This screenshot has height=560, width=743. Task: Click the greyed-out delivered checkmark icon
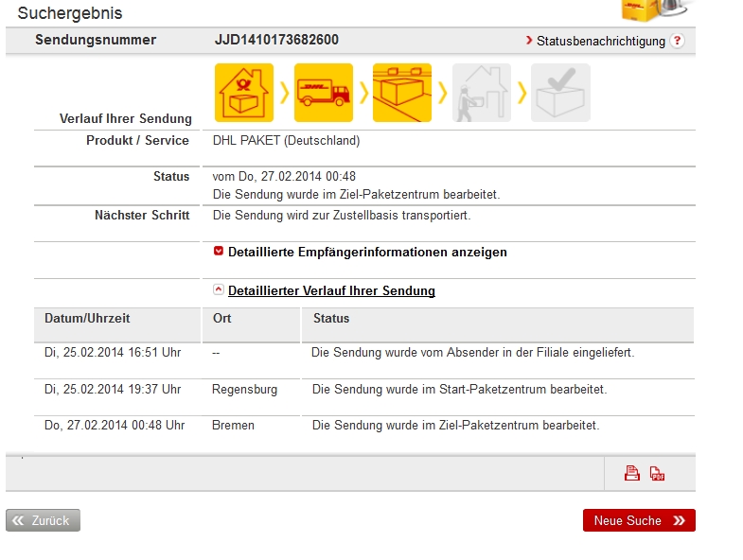point(560,93)
